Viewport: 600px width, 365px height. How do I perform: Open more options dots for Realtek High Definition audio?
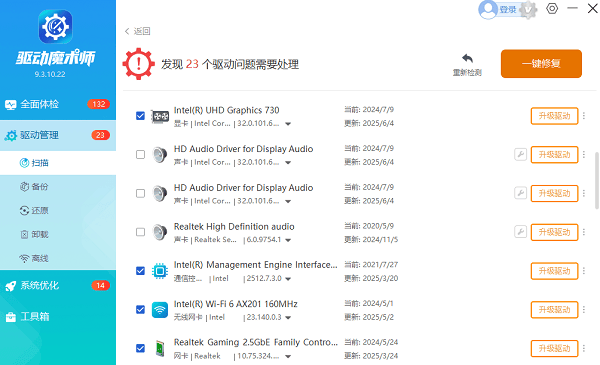tap(584, 232)
